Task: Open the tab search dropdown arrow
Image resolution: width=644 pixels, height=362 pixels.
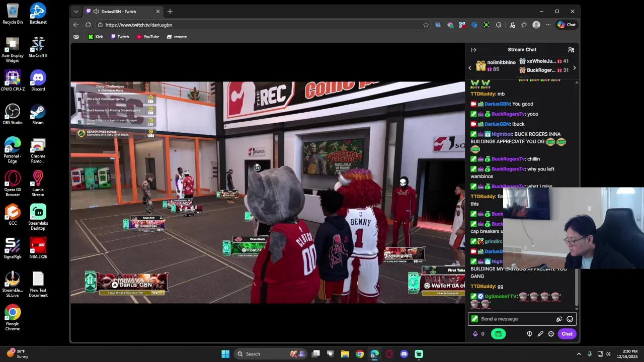Action: 76,12
